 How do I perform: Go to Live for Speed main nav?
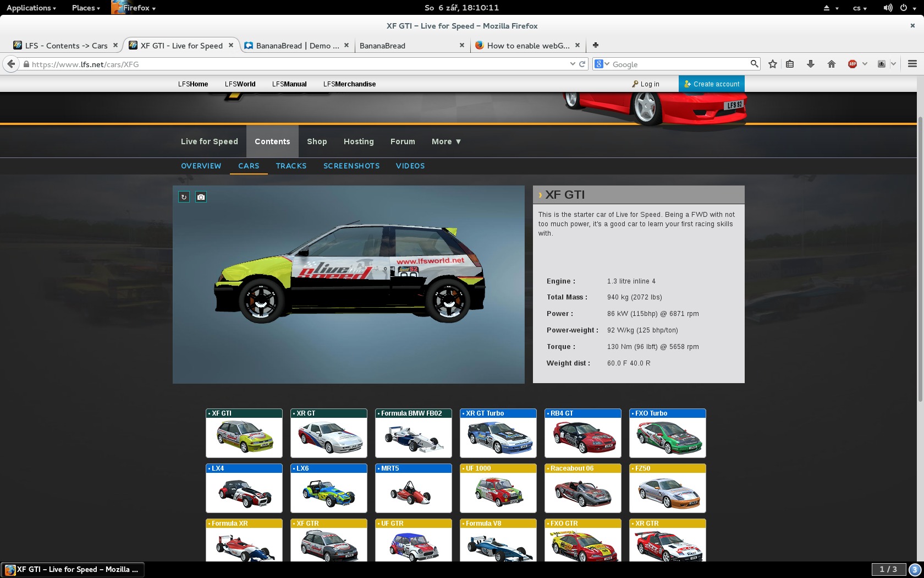click(x=210, y=141)
